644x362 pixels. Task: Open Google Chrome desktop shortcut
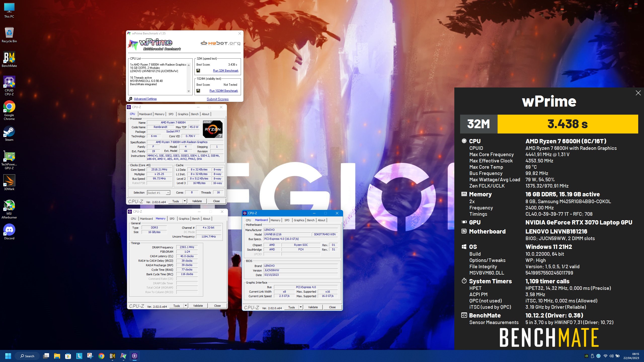coord(9,110)
